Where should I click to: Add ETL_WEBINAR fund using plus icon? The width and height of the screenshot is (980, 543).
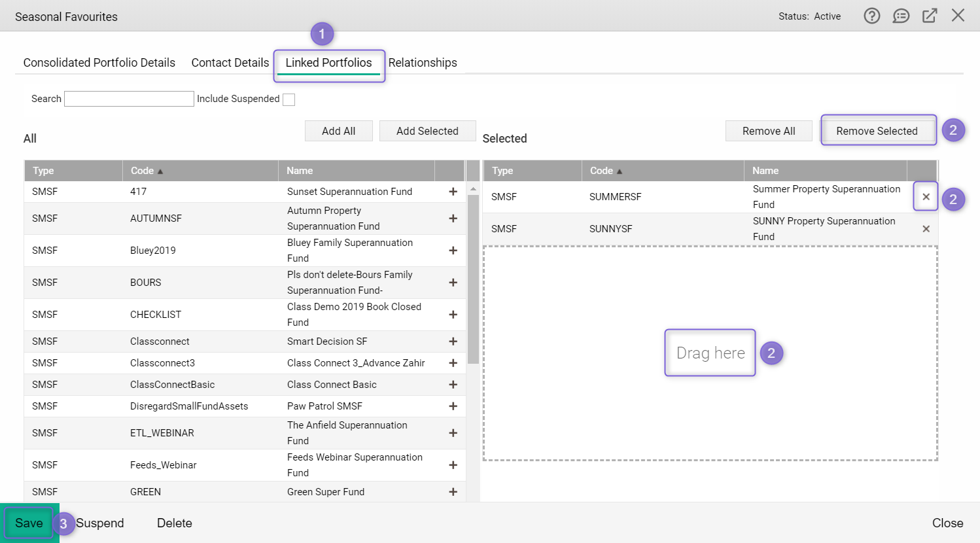(453, 433)
